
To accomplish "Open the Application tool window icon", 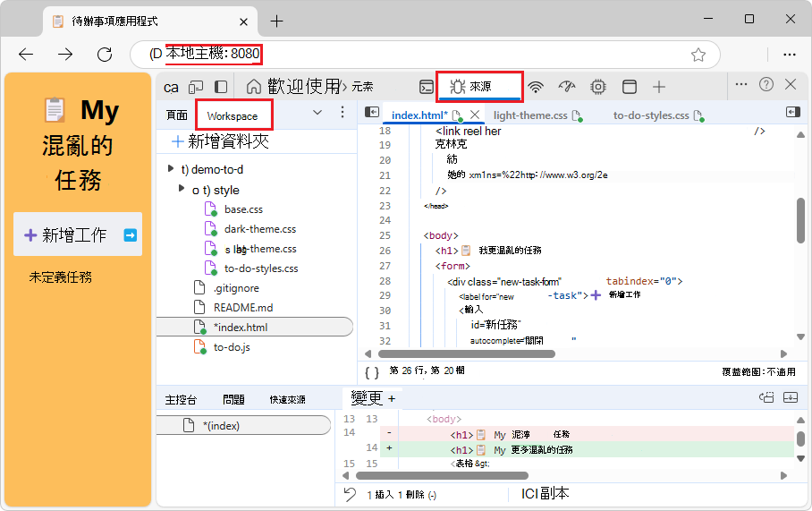I will [x=630, y=87].
